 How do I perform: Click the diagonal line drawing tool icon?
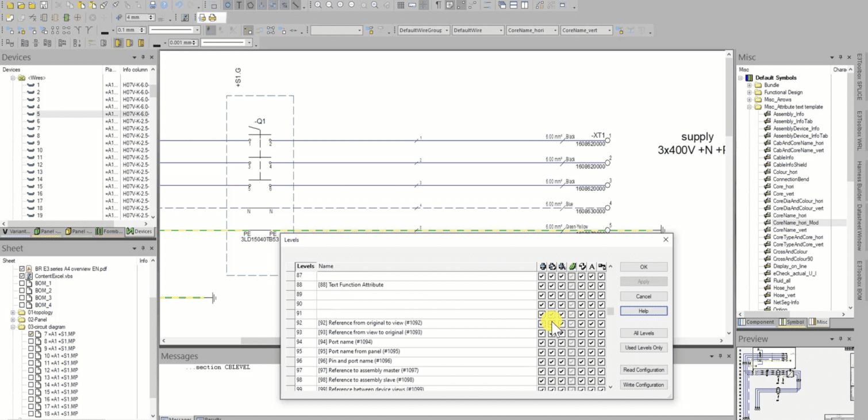295,5
